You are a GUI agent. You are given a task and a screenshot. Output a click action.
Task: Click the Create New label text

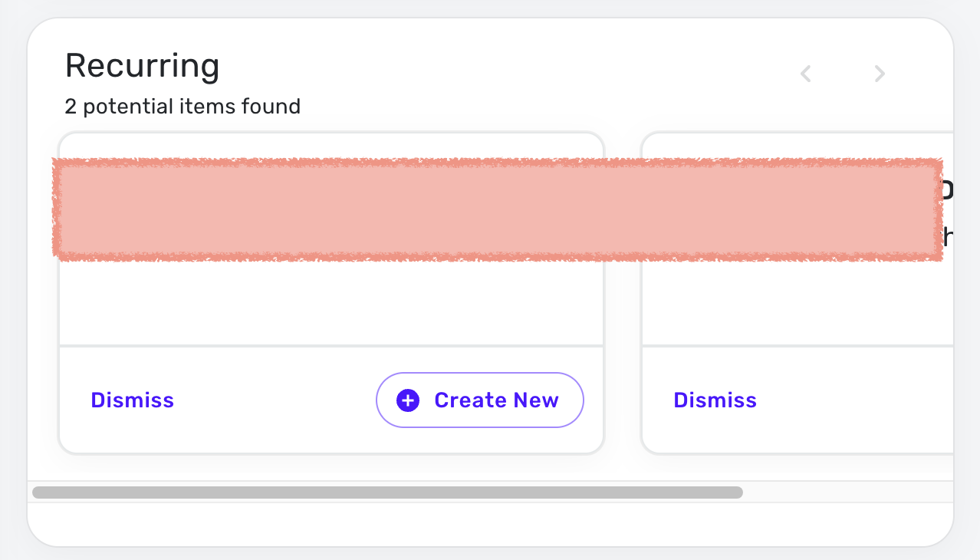tap(496, 400)
